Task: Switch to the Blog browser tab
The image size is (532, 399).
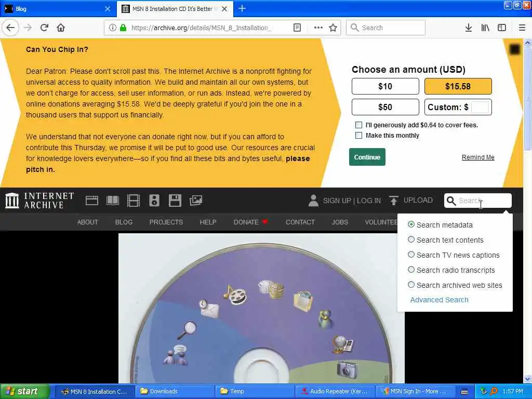Action: (x=58, y=8)
